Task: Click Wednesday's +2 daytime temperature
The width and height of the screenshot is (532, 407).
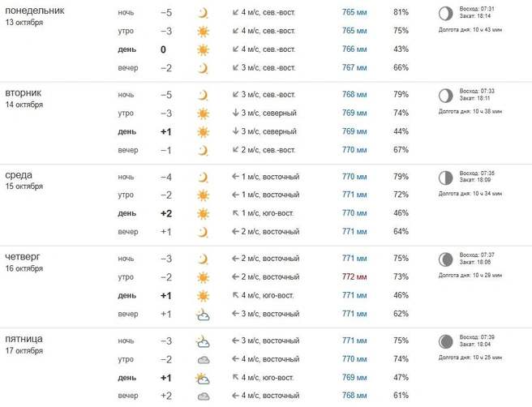Action: [165, 213]
